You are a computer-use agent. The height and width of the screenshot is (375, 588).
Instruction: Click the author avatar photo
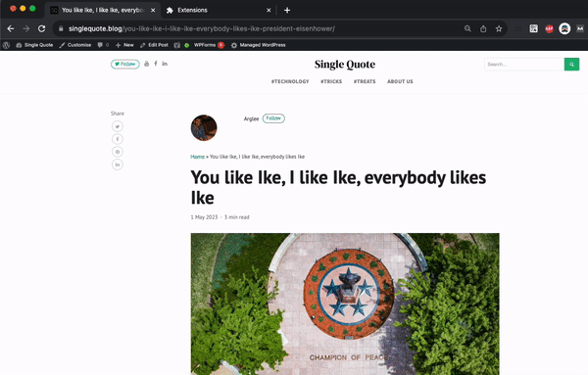pos(204,127)
